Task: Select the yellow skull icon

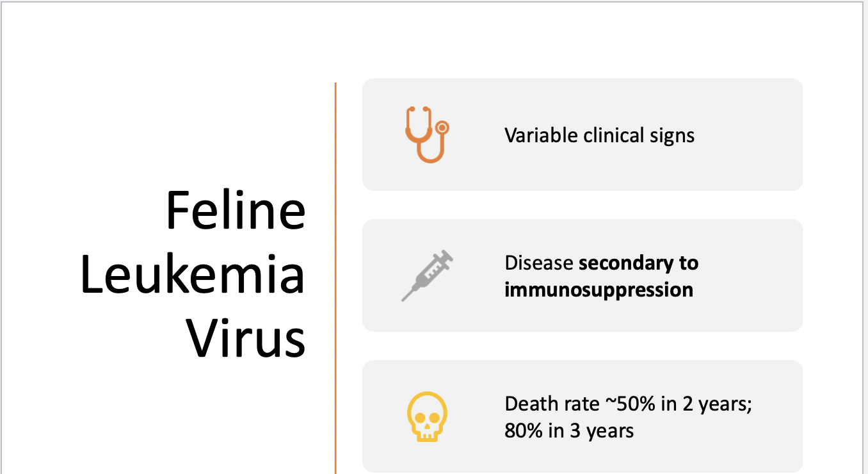Action: (427, 416)
